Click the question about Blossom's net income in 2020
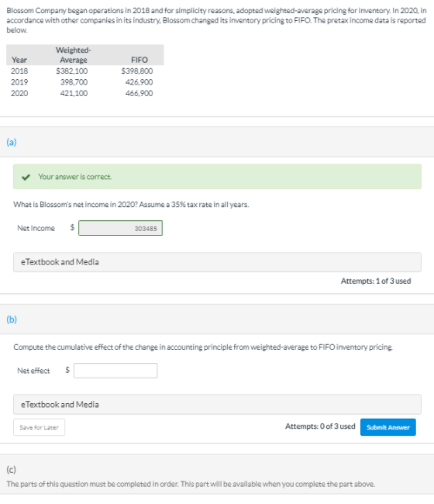Viewport: 434px width, 504px height. [131, 205]
